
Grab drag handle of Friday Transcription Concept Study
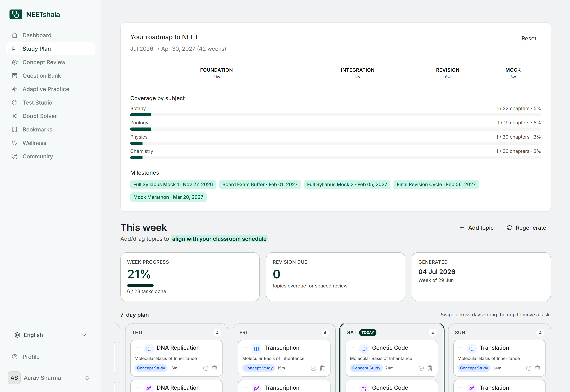tap(245, 348)
